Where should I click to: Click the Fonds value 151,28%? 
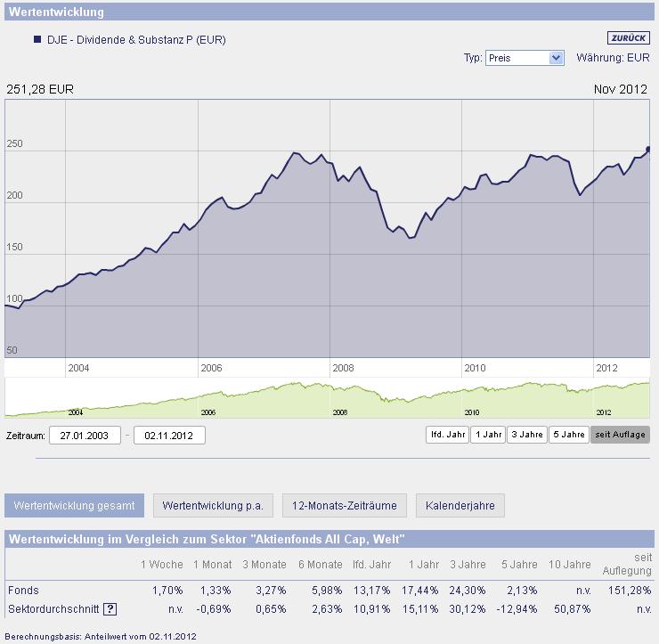coord(630,591)
